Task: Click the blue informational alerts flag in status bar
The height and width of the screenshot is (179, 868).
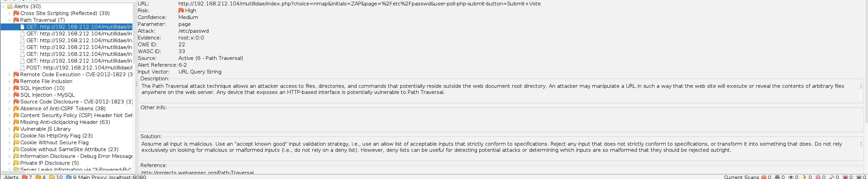Action: click(69, 177)
